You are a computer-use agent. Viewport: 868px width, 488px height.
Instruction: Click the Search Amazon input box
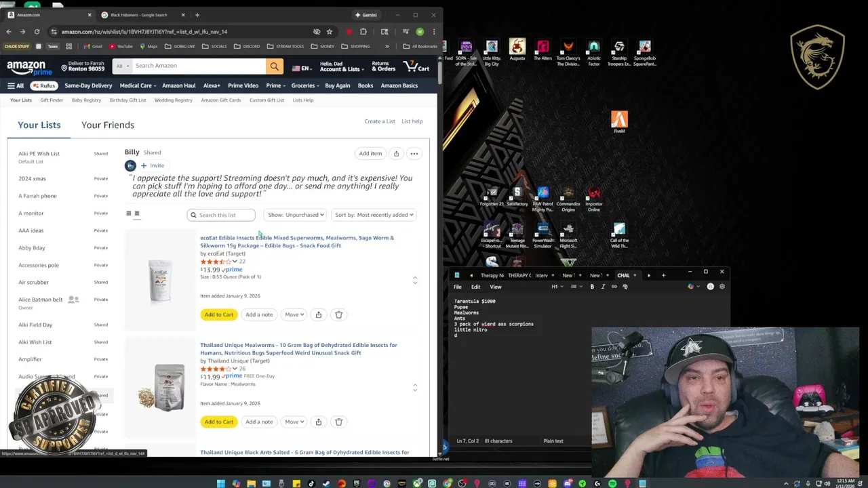198,66
